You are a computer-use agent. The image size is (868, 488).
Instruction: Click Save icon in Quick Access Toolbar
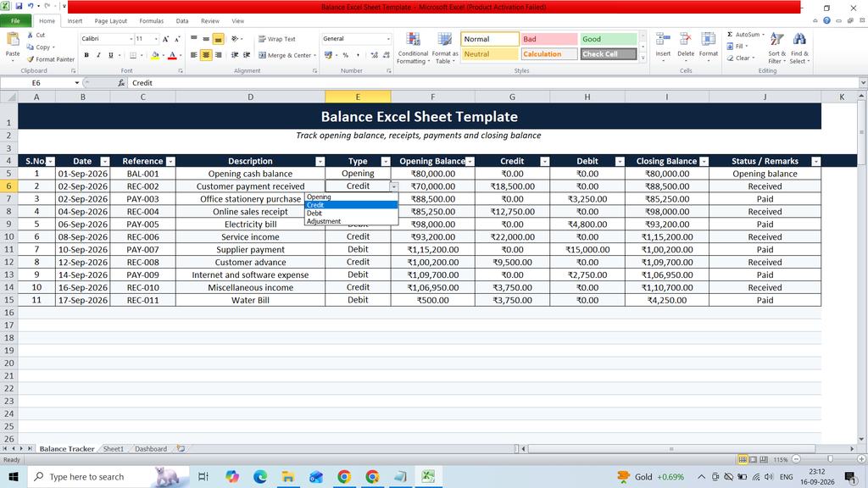click(19, 6)
